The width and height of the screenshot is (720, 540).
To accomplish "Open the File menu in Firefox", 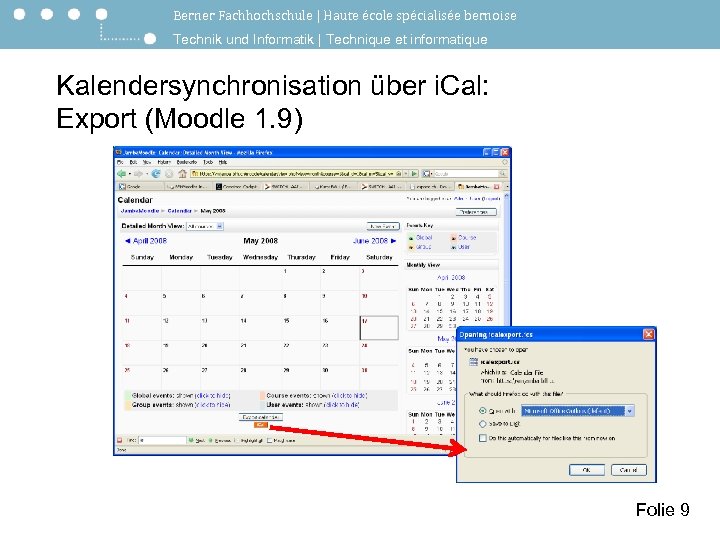I will click(120, 162).
